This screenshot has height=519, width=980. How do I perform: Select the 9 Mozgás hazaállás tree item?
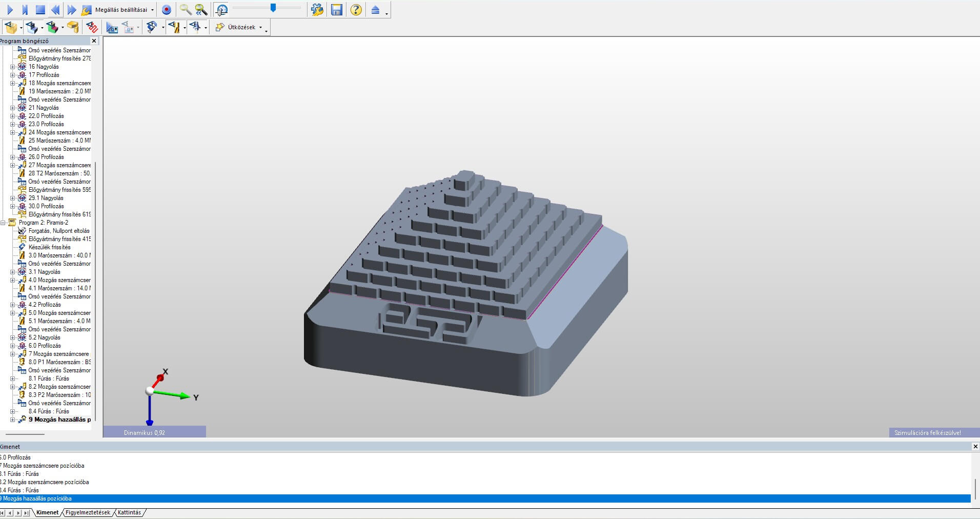click(x=59, y=420)
